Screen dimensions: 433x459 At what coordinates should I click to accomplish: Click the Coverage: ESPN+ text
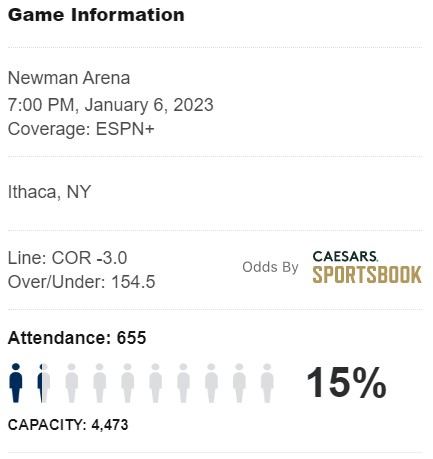[x=81, y=129]
